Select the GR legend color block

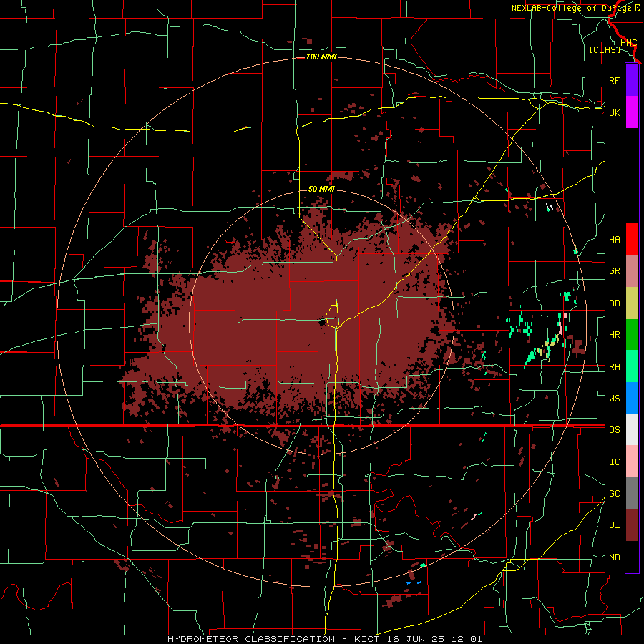pyautogui.click(x=632, y=271)
